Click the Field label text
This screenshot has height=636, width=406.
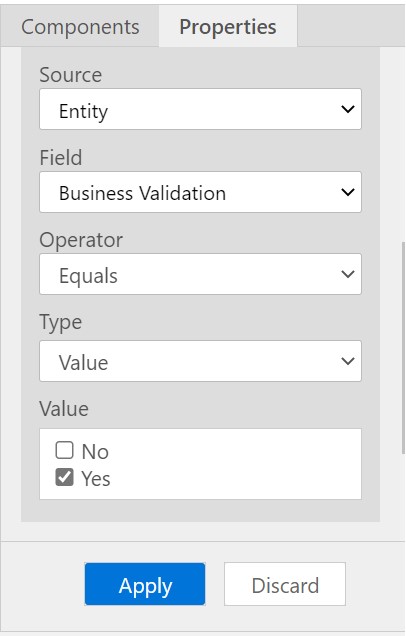point(61,157)
